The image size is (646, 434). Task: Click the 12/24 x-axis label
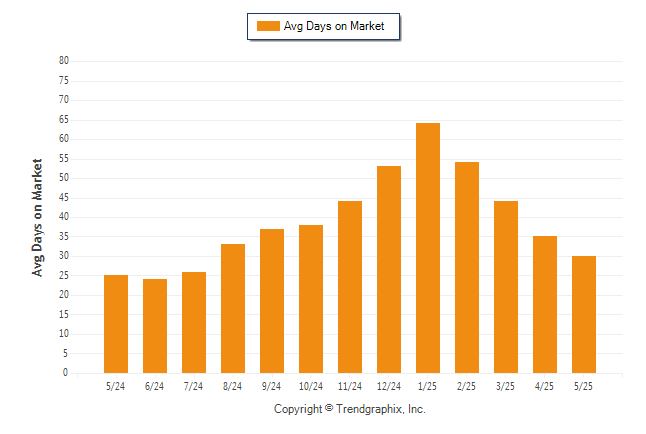389,386
